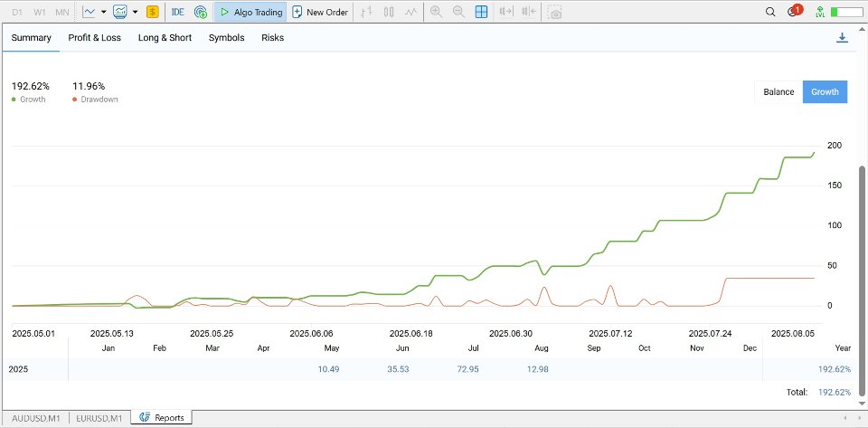
Task: Open the MetaEditor IDE
Action: [x=177, y=13]
